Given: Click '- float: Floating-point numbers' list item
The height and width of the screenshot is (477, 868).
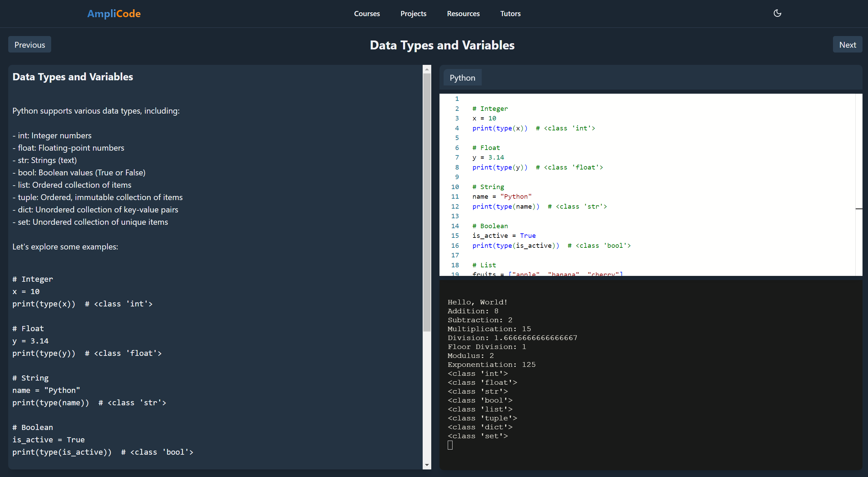Looking at the screenshot, I should pos(68,148).
